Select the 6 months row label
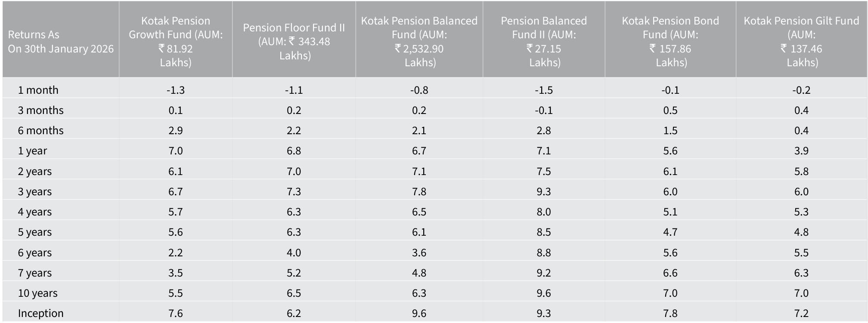 click(40, 130)
